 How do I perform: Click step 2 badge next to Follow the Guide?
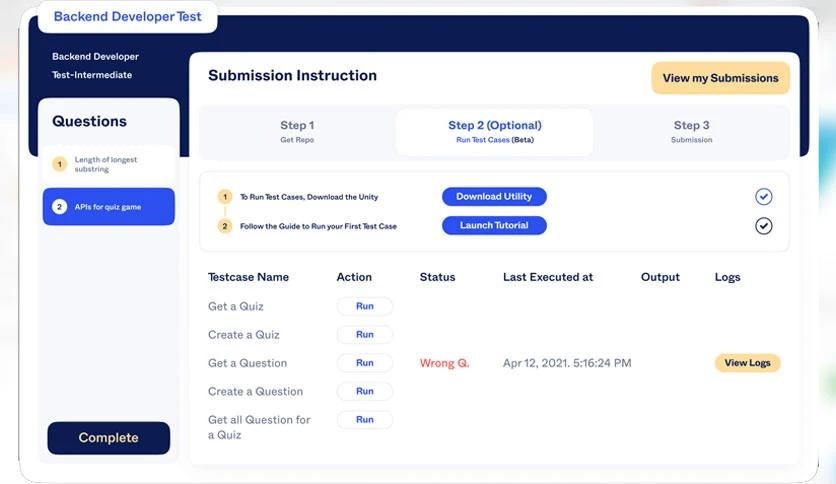click(x=225, y=227)
